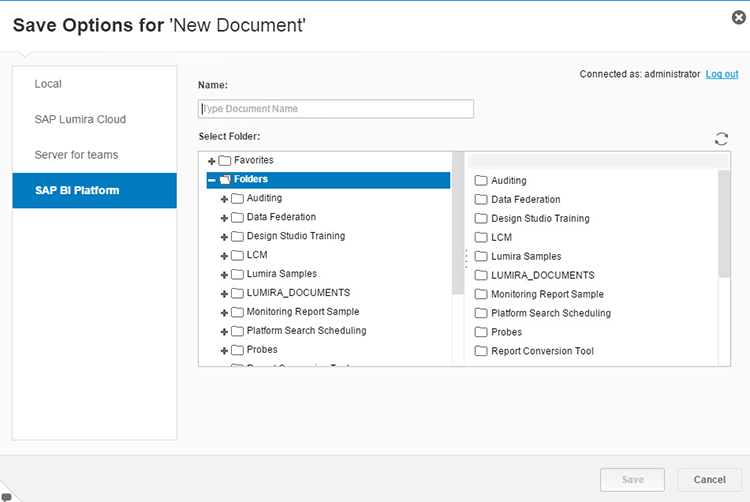Collapse the Folders tree node
This screenshot has width=750, height=502.
[x=212, y=180]
